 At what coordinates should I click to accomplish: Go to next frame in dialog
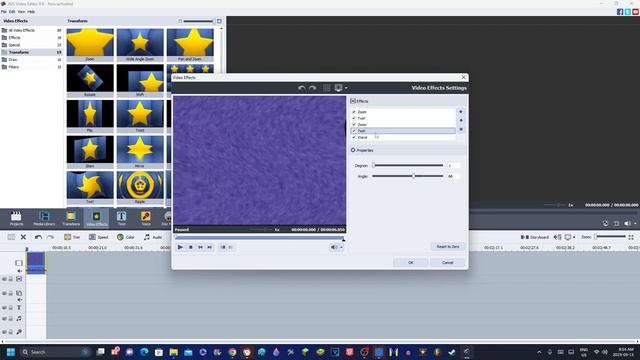click(209, 247)
